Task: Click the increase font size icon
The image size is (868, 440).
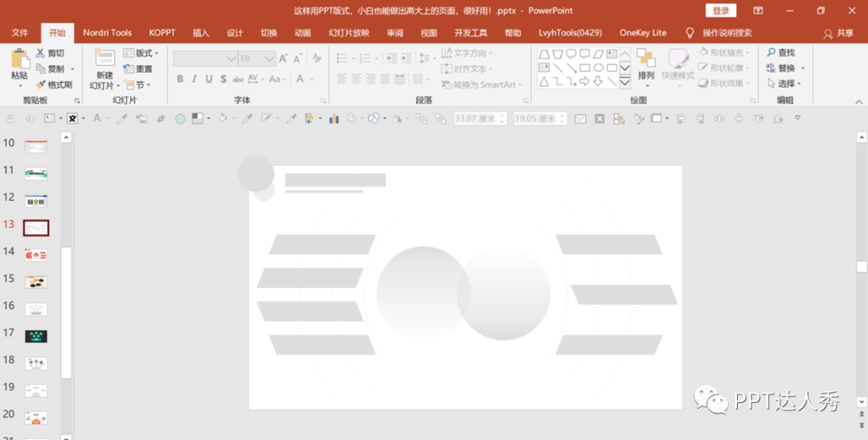Action: tap(284, 58)
